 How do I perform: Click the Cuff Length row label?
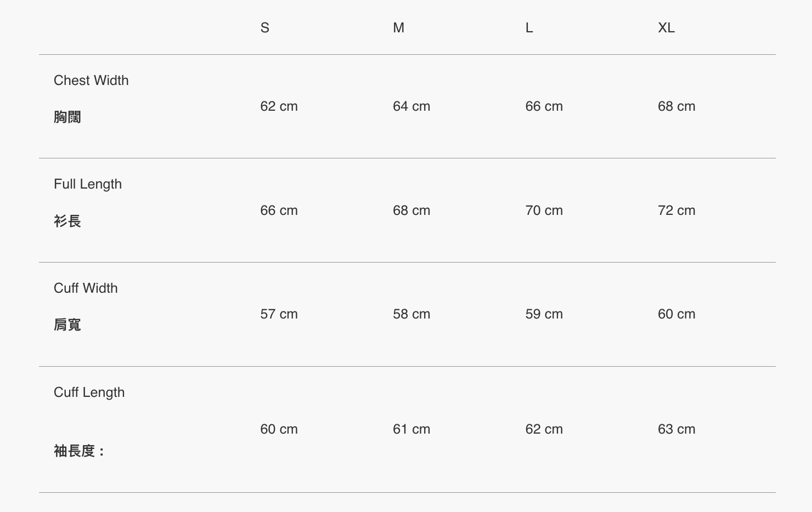(89, 392)
